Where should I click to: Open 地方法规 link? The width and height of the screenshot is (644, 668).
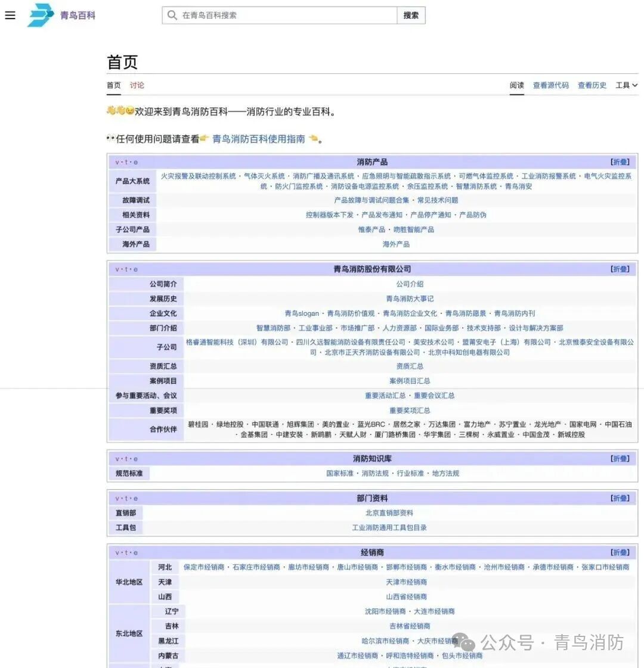(x=445, y=473)
